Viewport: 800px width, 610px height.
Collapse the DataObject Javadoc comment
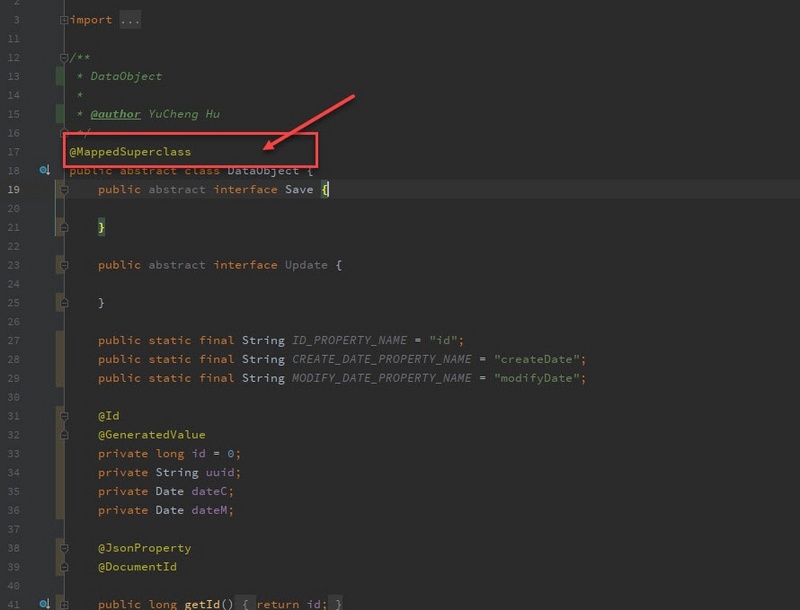64,58
